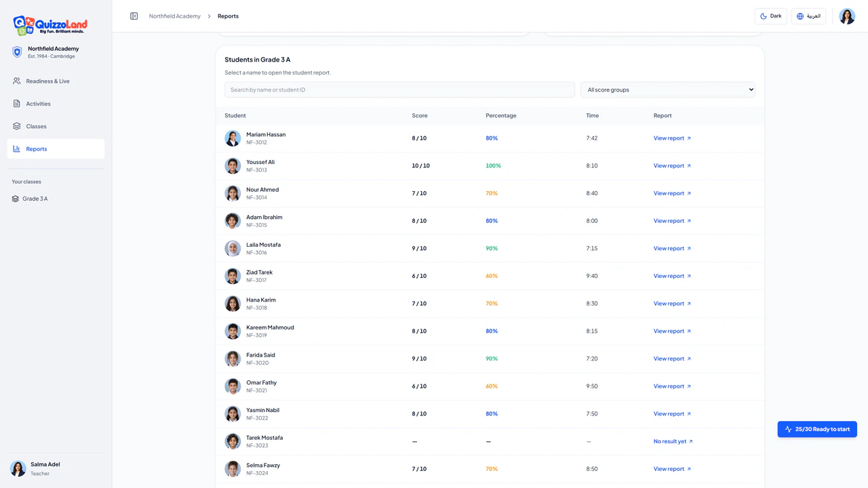
Task: View report for Kareem Mahmoud
Action: coord(672,331)
